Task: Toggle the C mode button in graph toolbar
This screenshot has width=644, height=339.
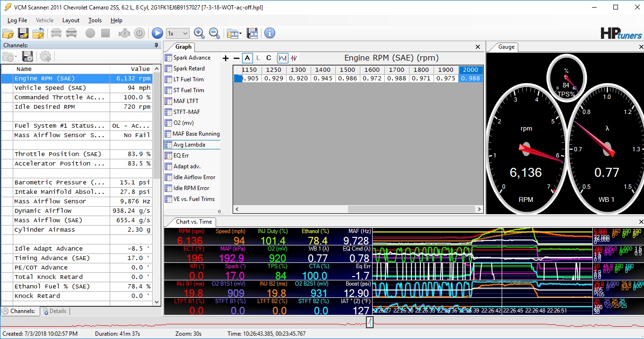Action: [269, 58]
